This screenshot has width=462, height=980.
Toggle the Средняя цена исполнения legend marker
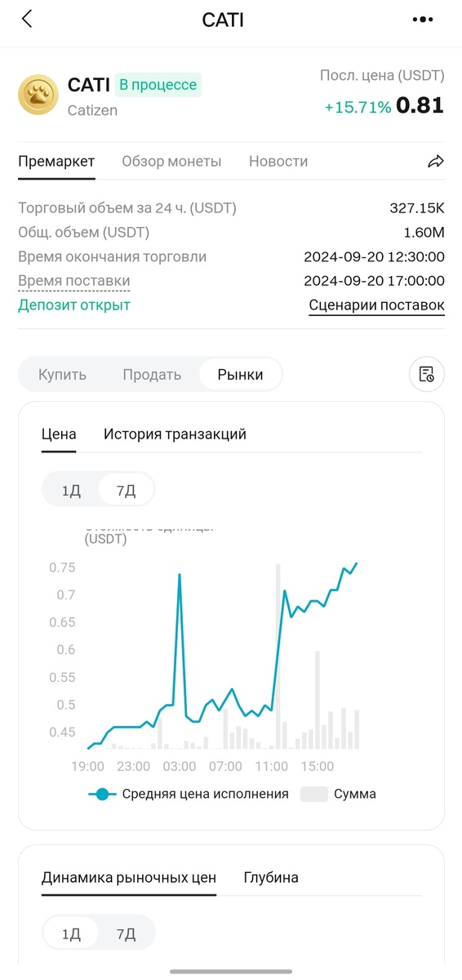102,794
